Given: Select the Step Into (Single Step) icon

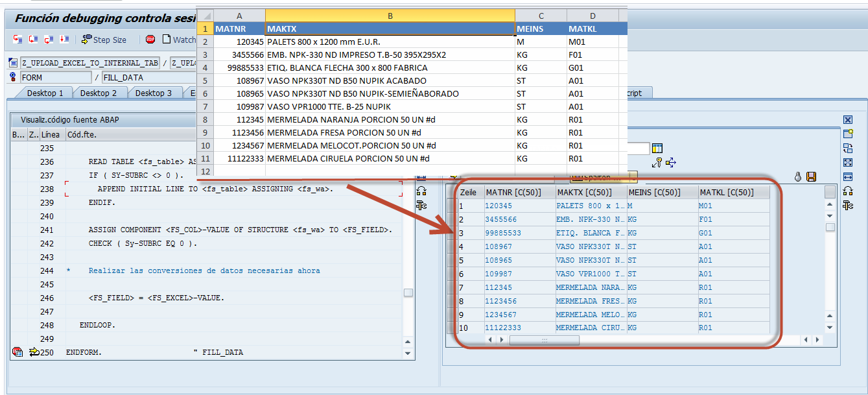Looking at the screenshot, I should (x=17, y=39).
